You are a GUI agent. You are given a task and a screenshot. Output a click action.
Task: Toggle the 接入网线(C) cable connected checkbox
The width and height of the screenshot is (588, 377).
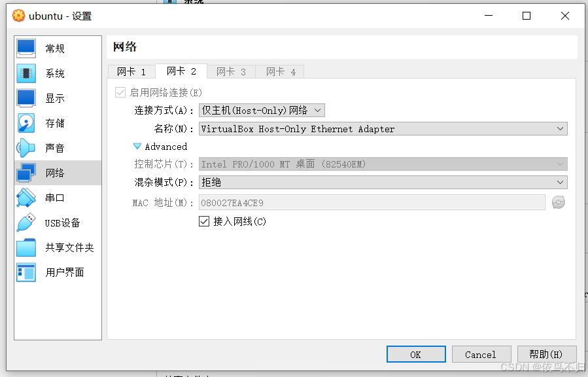(x=204, y=221)
